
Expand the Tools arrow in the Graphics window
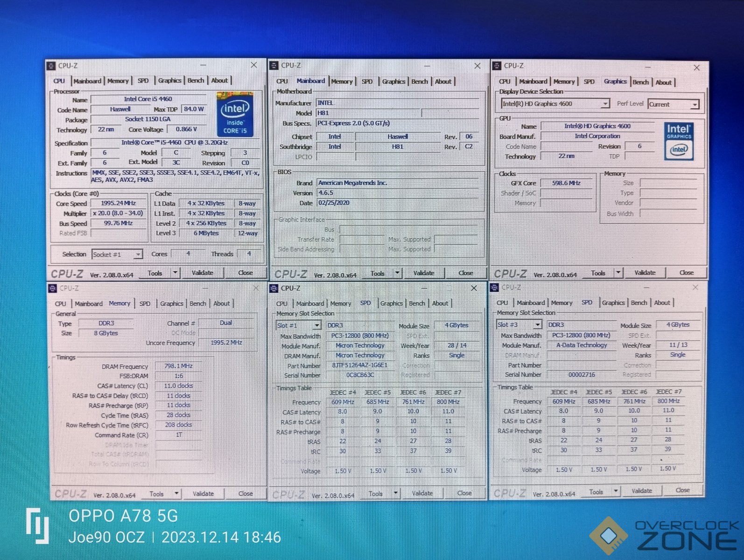[x=618, y=273]
